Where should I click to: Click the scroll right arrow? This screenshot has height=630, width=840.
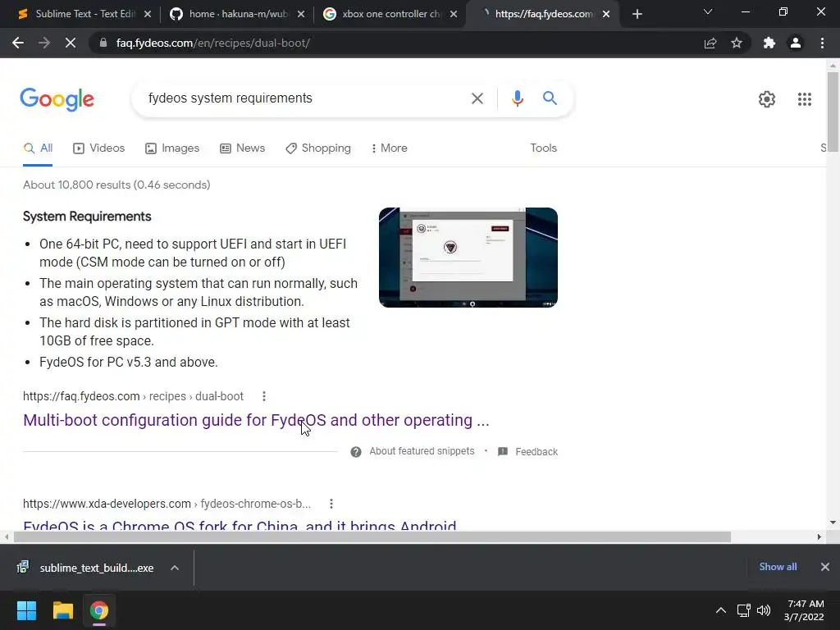819,536
